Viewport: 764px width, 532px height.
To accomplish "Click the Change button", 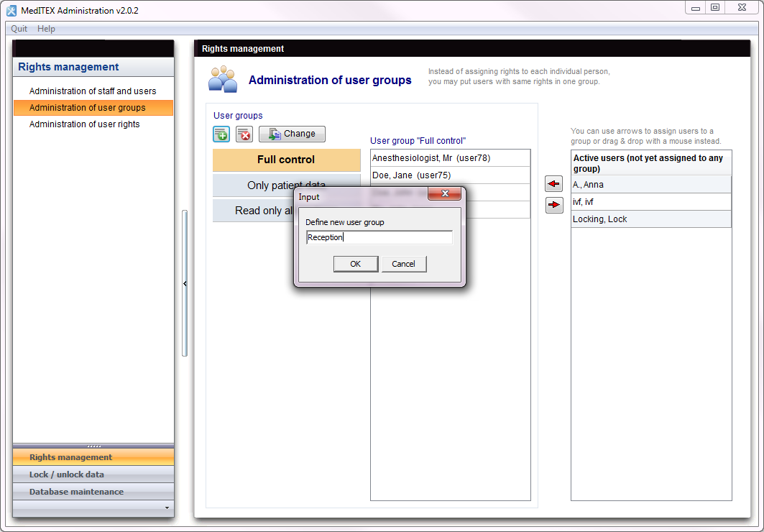I will (x=292, y=134).
